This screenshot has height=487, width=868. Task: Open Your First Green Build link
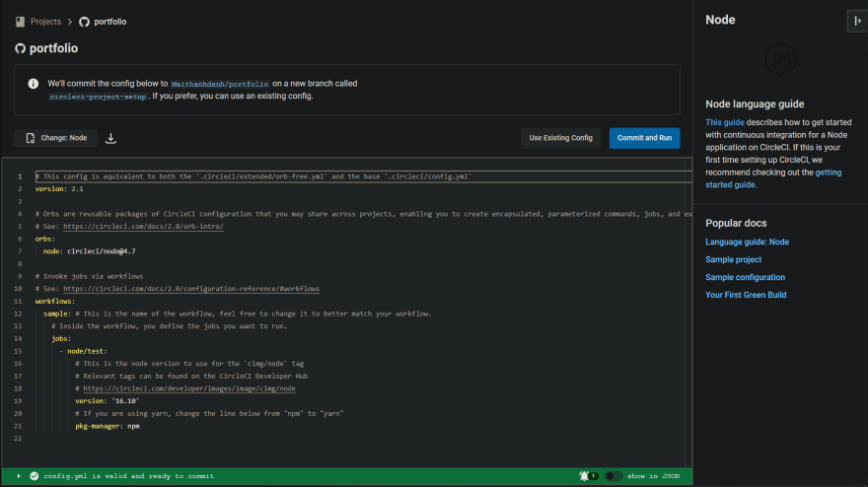click(746, 295)
